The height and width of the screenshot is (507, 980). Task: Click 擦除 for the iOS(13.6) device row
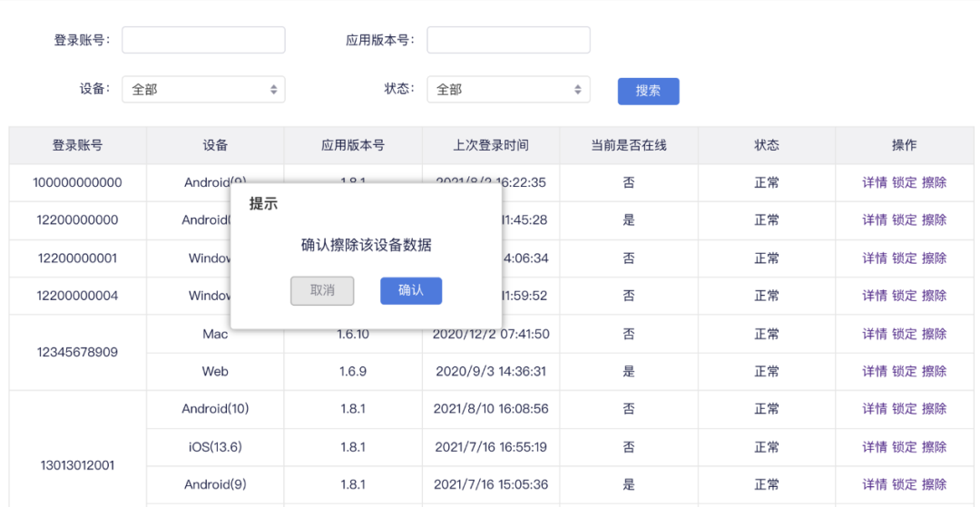[x=934, y=447]
